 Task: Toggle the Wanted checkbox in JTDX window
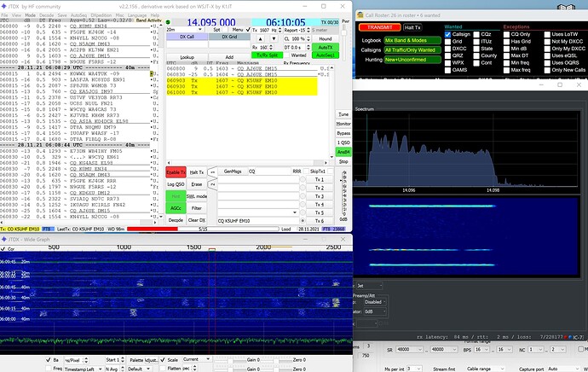tap(286, 55)
